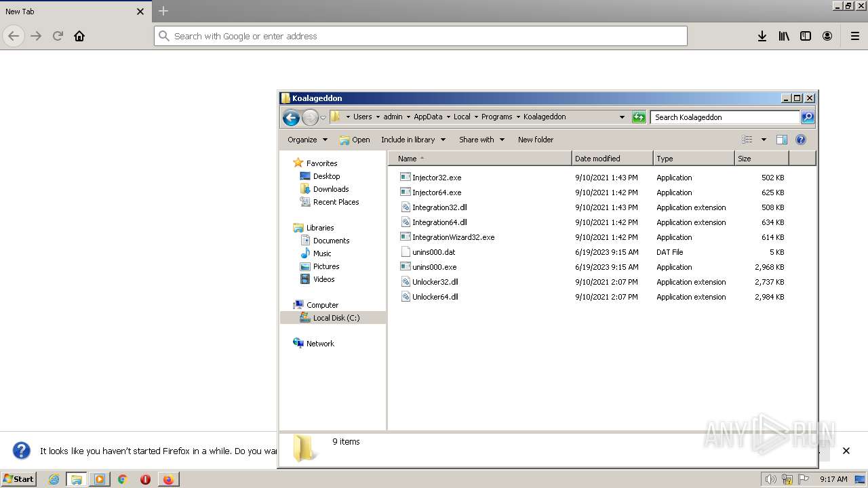The width and height of the screenshot is (868, 488).
Task: Click New folder button
Action: 536,140
